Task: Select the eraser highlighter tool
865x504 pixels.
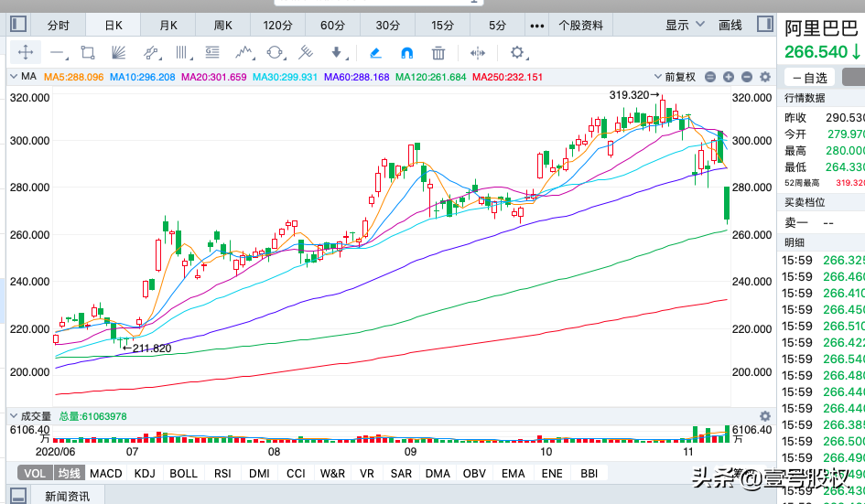Action: click(376, 53)
